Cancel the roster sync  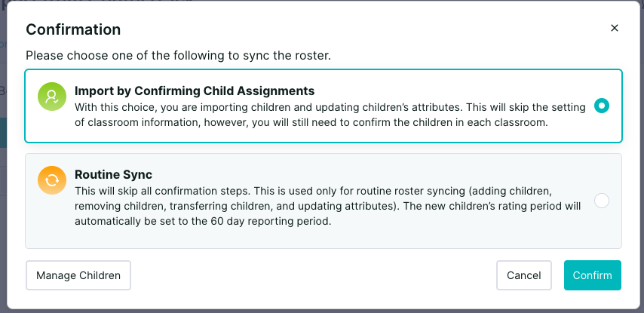523,275
